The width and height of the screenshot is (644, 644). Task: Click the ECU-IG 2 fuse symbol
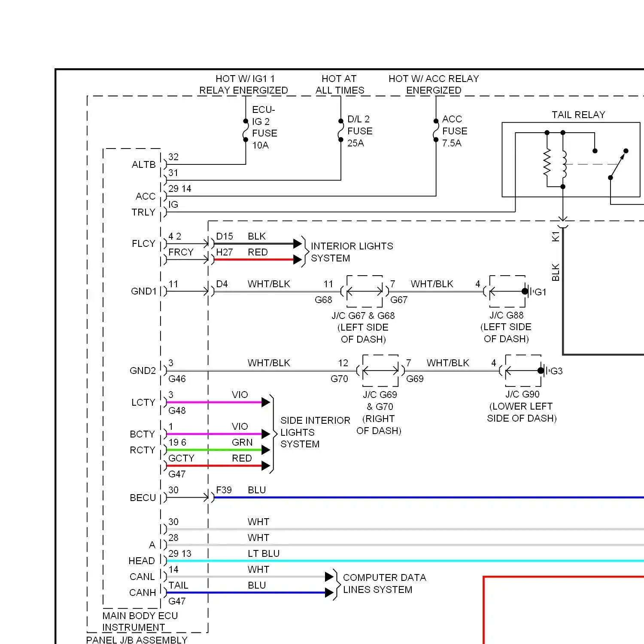coord(246,130)
